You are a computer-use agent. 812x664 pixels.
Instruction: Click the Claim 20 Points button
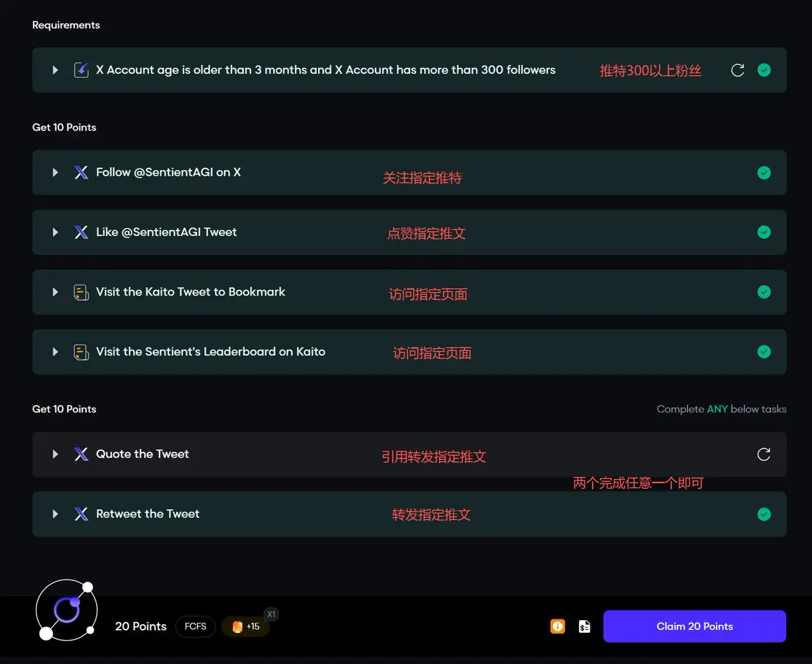tap(695, 626)
